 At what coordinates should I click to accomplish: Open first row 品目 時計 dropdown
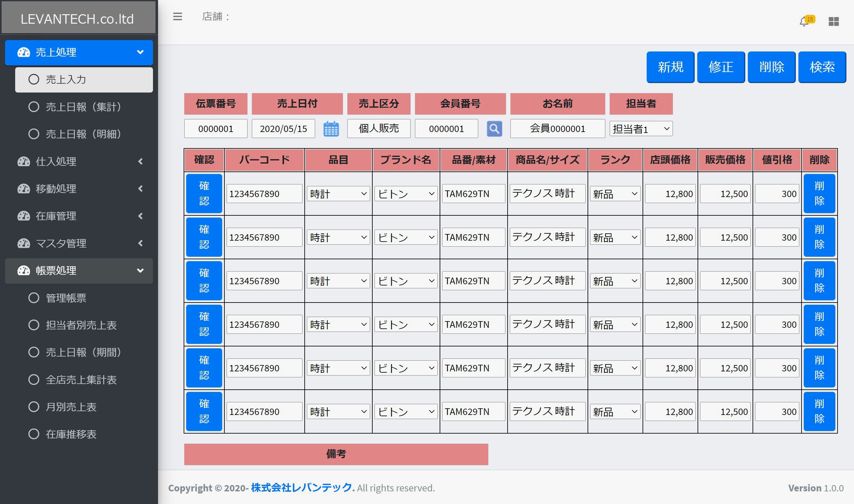338,194
